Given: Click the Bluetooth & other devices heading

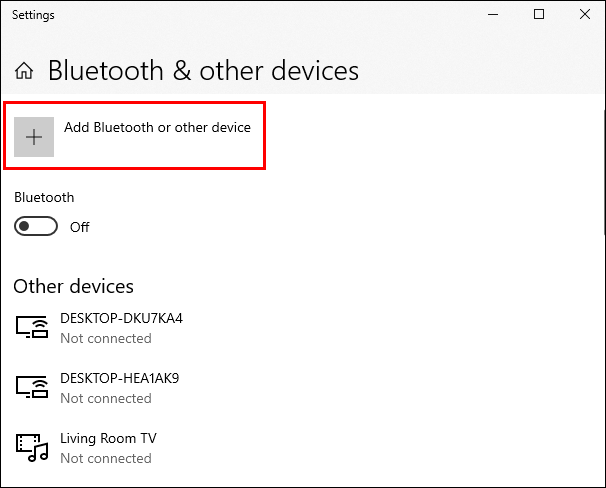Looking at the screenshot, I should [x=203, y=71].
